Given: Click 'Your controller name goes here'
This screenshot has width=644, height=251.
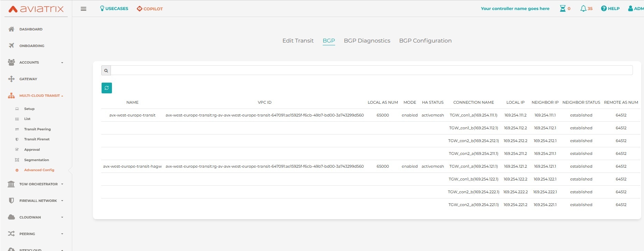Looking at the screenshot, I should coord(515,9).
